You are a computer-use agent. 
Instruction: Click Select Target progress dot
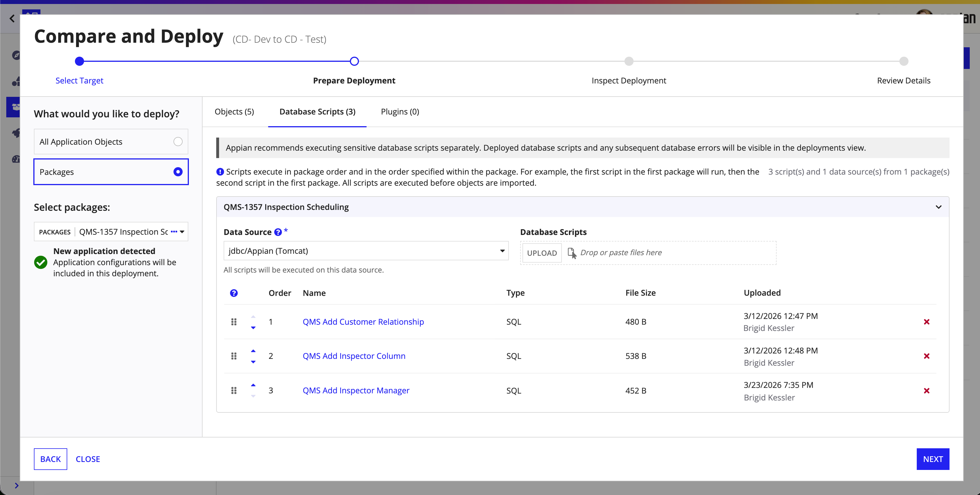click(79, 61)
